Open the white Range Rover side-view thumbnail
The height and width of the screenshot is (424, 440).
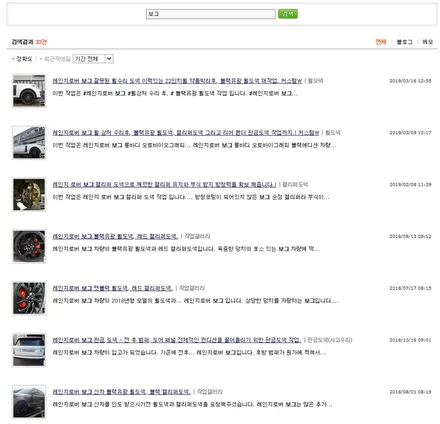pyautogui.click(x=29, y=91)
